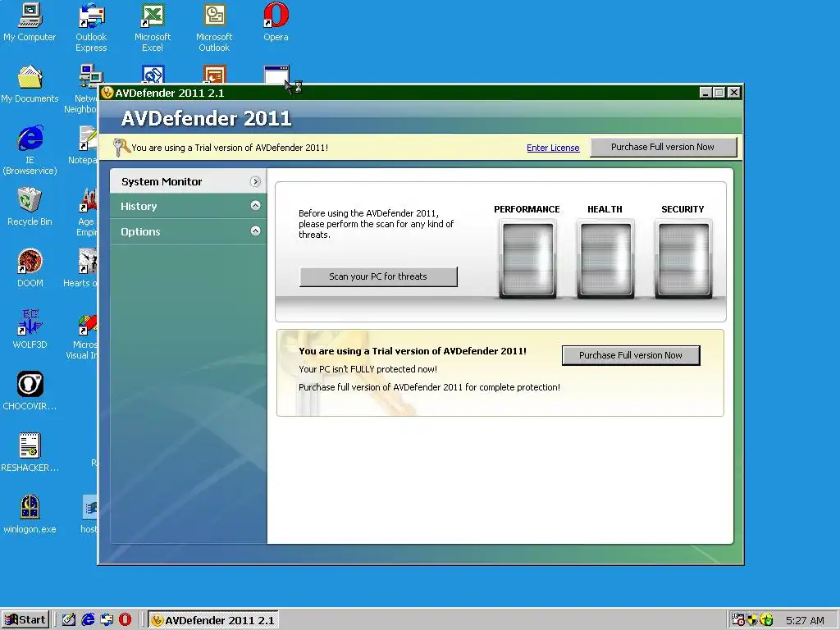840x630 pixels.
Task: Select the Microsoft Outlook desktop shortcut
Action: click(214, 27)
